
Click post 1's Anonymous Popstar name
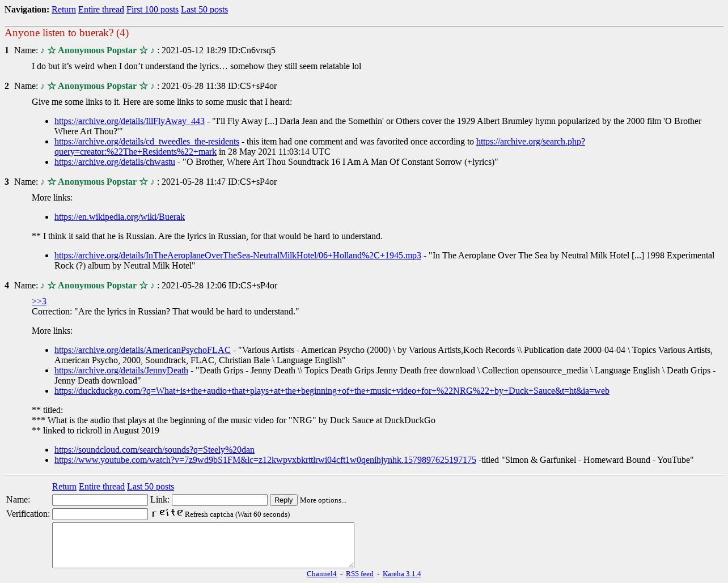(x=97, y=50)
